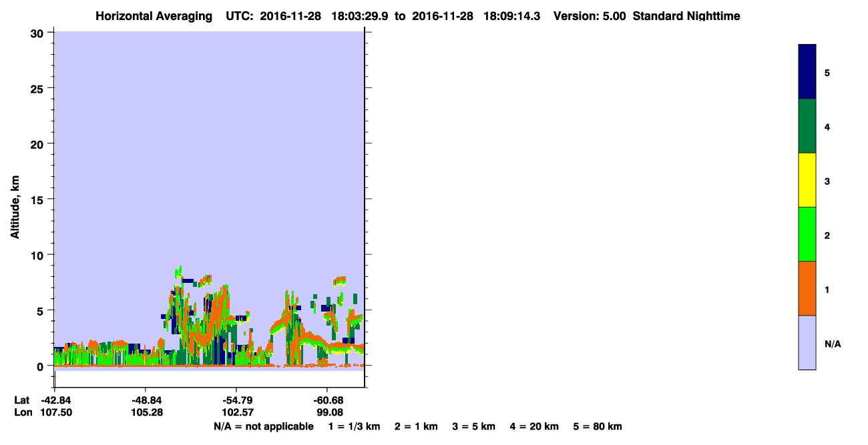Click the dark green swatch labeled 4

click(807, 126)
